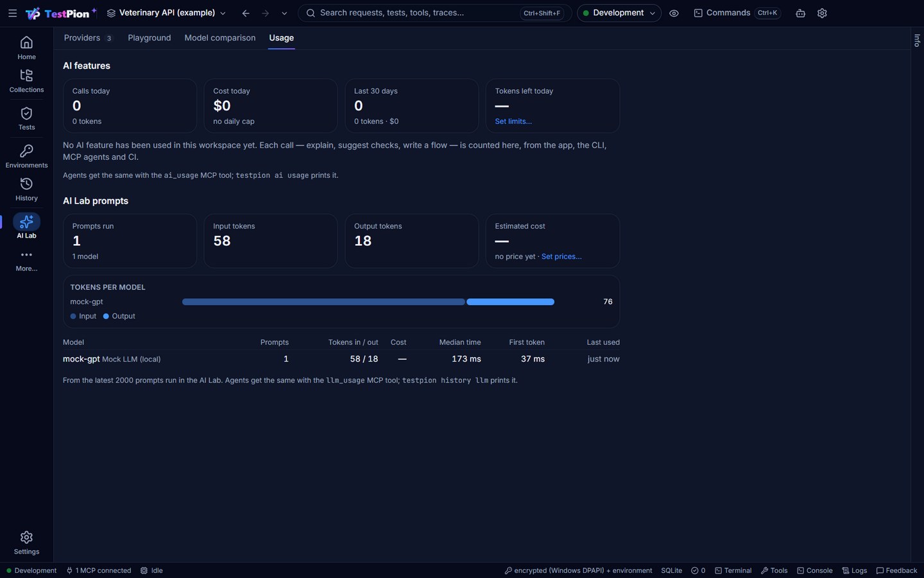Open the Veterinary API workspace dropdown
Viewport: 924px width, 578px height.
click(x=166, y=13)
